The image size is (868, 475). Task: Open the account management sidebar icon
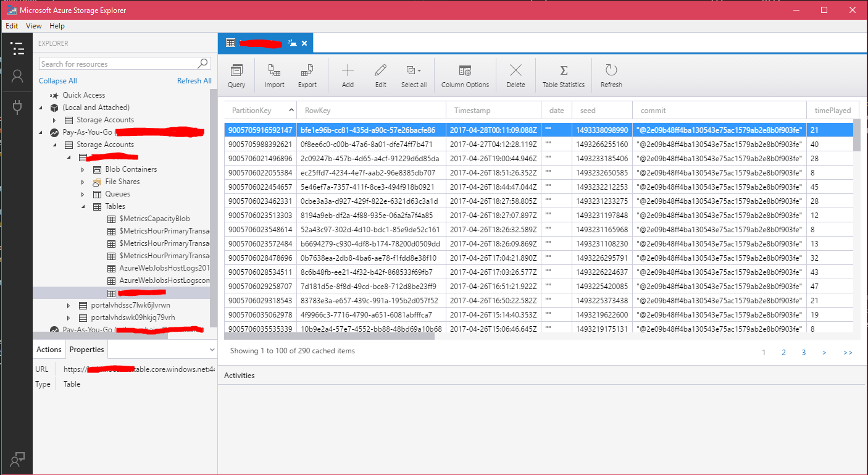17,76
